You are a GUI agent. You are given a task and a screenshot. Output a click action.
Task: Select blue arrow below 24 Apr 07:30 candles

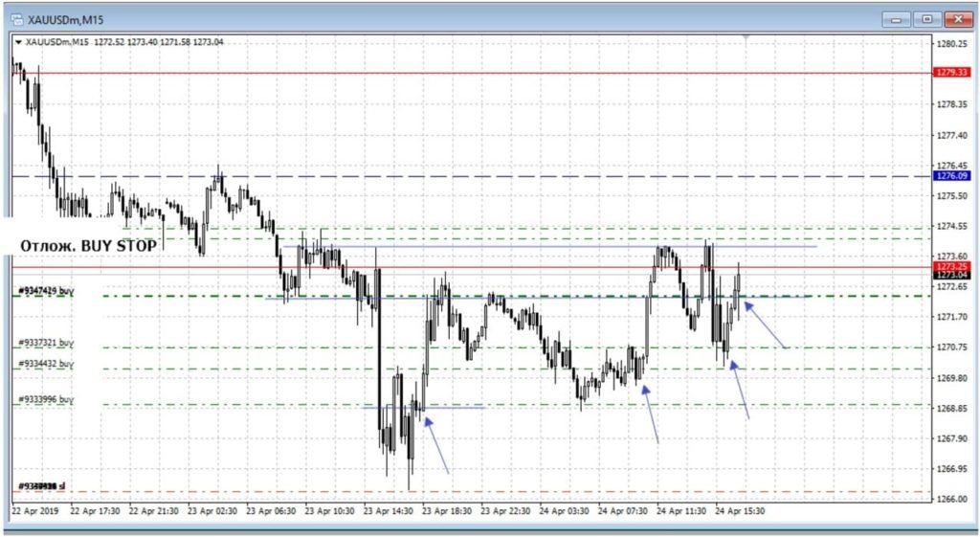point(651,414)
